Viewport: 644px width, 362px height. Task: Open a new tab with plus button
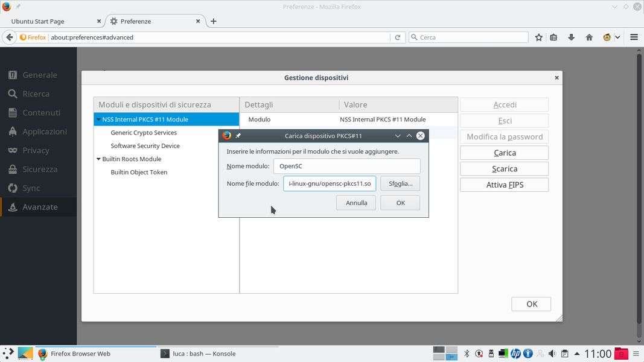point(213,21)
